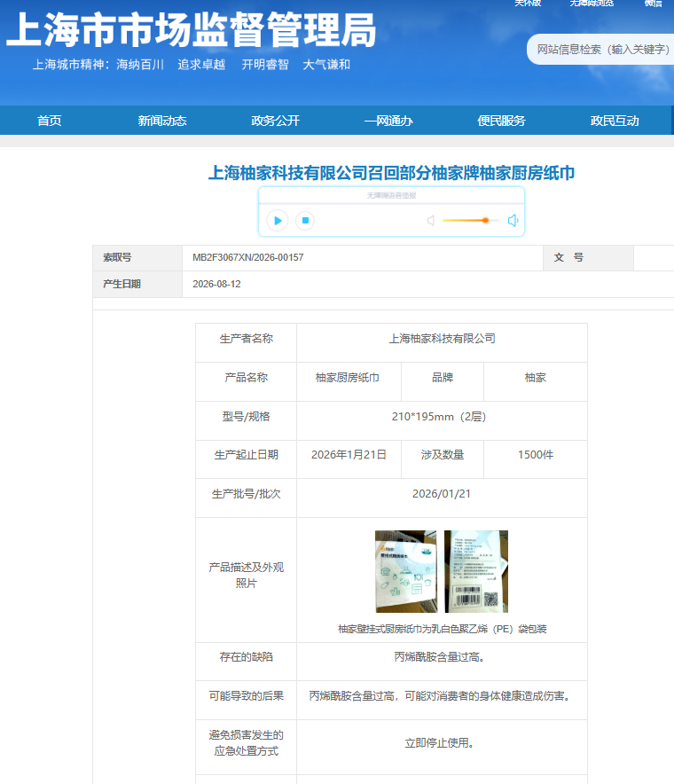Play the accessibility audio reading
This screenshot has width=674, height=784.
pos(278,221)
